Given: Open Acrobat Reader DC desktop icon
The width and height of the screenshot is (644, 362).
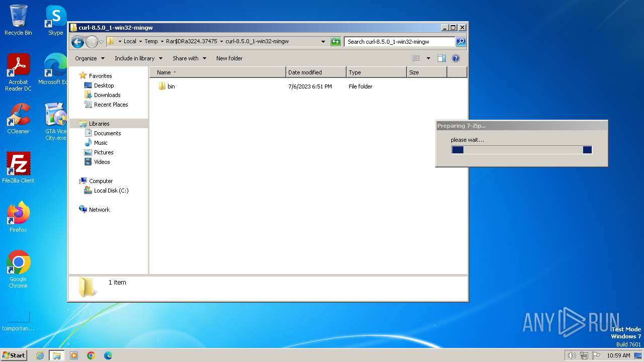Looking at the screenshot, I should [x=18, y=72].
